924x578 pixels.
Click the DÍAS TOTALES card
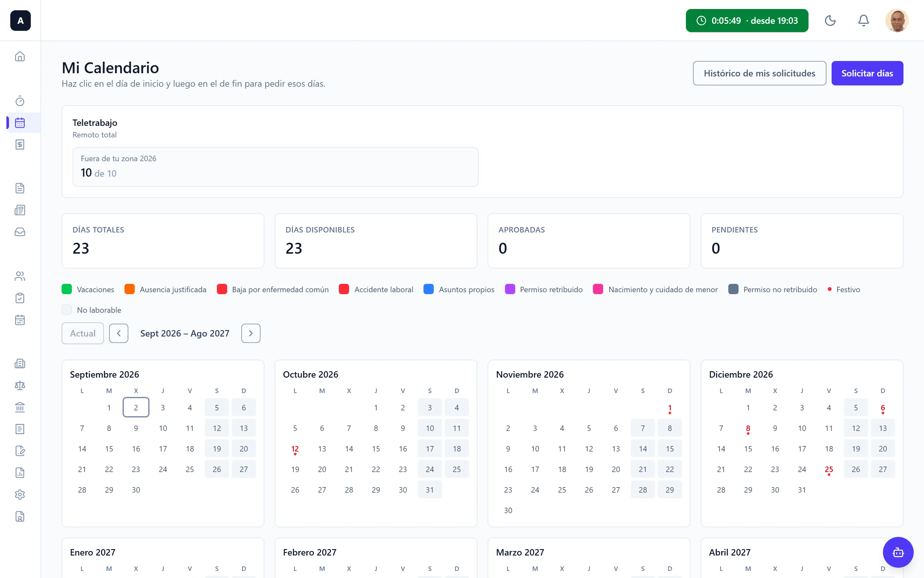tap(163, 241)
